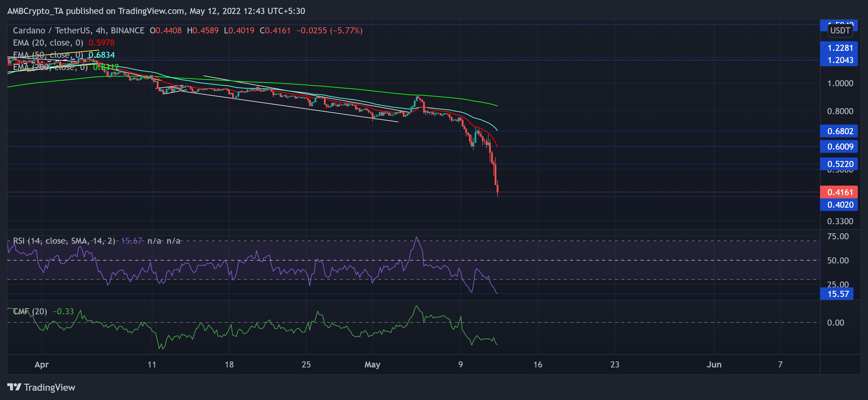Click the RSI value 15.67
The height and width of the screenshot is (400, 868).
[131, 241]
